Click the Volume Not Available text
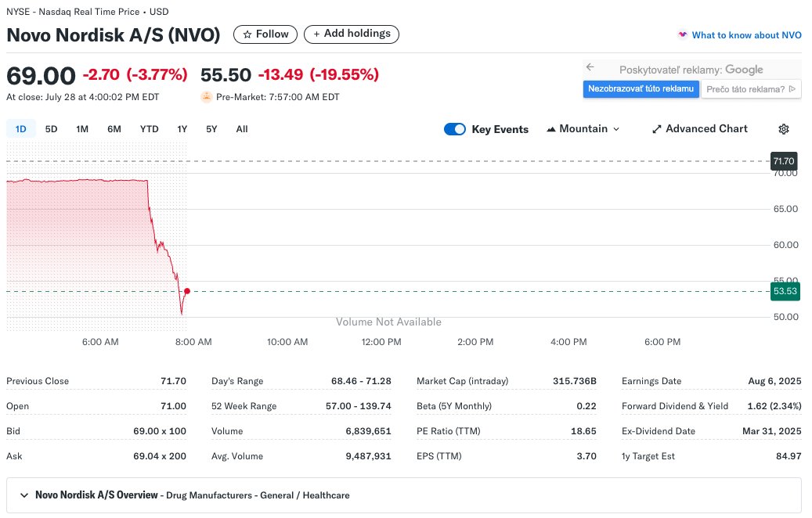This screenshot has width=812, height=518. (388, 322)
